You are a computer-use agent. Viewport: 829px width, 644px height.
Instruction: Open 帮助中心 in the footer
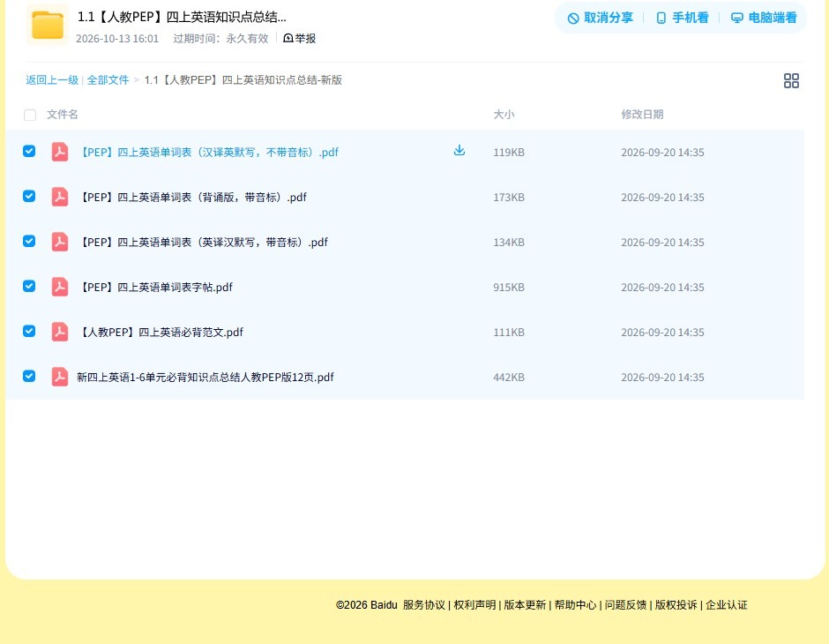pos(575,605)
